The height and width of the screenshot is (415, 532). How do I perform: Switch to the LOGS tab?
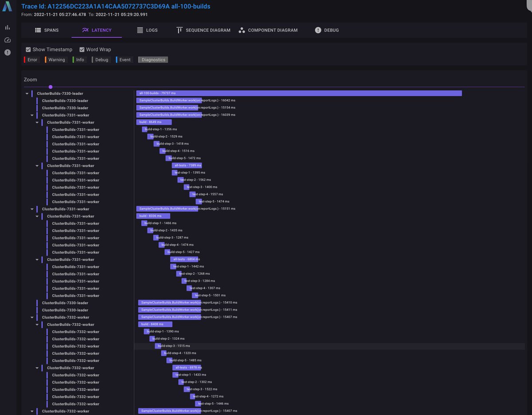pyautogui.click(x=147, y=30)
